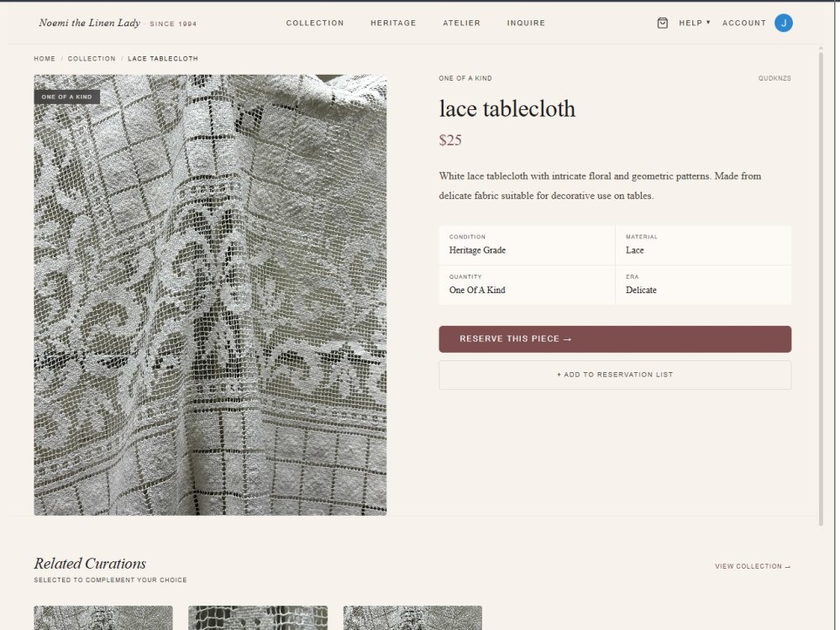The height and width of the screenshot is (630, 840).
Task: Go to the Heritage page
Action: [393, 23]
